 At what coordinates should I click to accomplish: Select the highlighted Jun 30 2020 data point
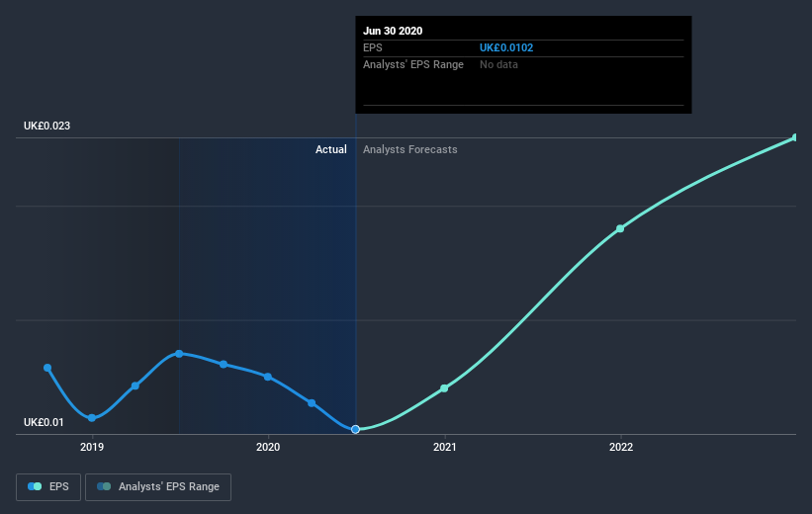tap(355, 429)
